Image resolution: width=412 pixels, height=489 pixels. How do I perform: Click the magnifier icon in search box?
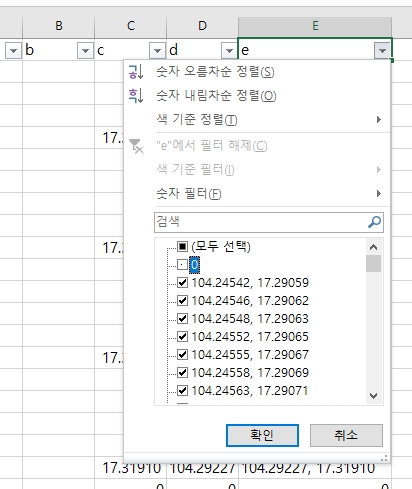374,222
